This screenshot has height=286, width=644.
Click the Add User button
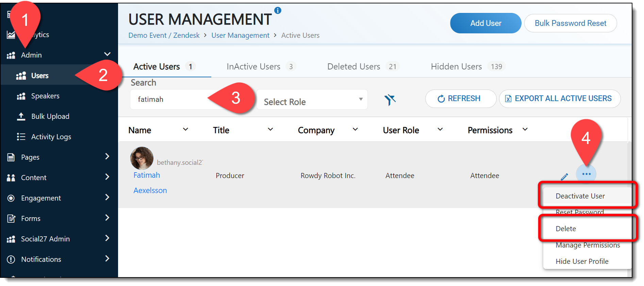click(485, 23)
